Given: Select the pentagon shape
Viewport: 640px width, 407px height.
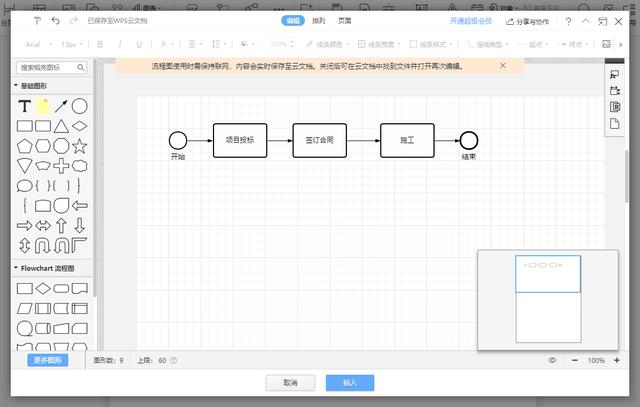Looking at the screenshot, I should tap(25, 146).
